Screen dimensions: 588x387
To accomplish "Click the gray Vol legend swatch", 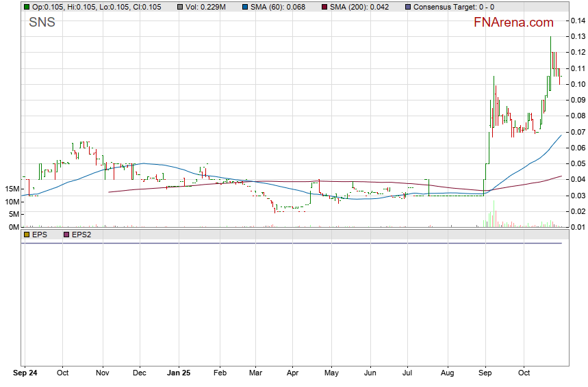I will 180,7.
